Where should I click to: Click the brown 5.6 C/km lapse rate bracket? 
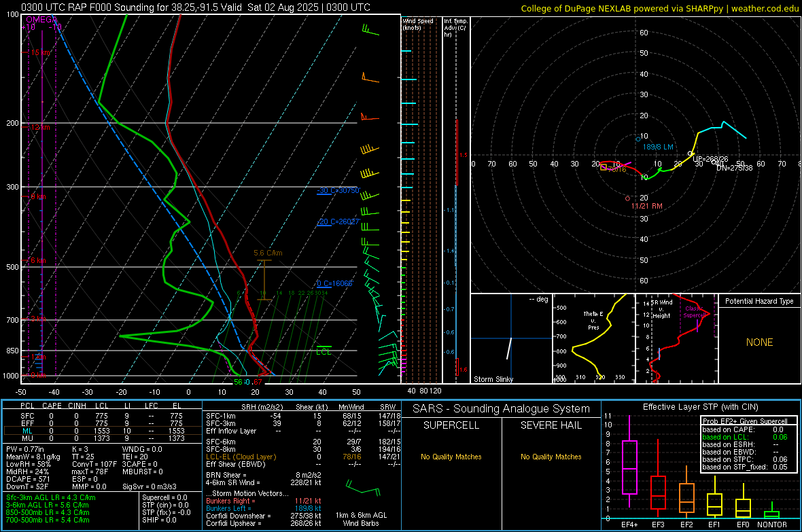click(264, 280)
